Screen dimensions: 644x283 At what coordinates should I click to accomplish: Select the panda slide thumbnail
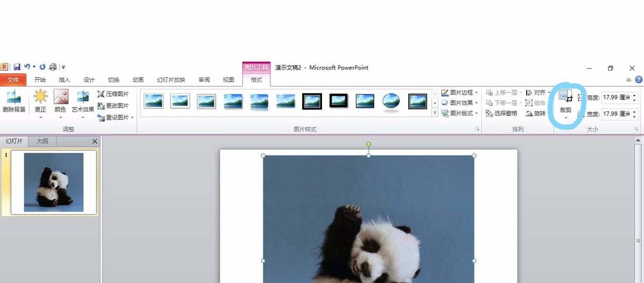(53, 182)
